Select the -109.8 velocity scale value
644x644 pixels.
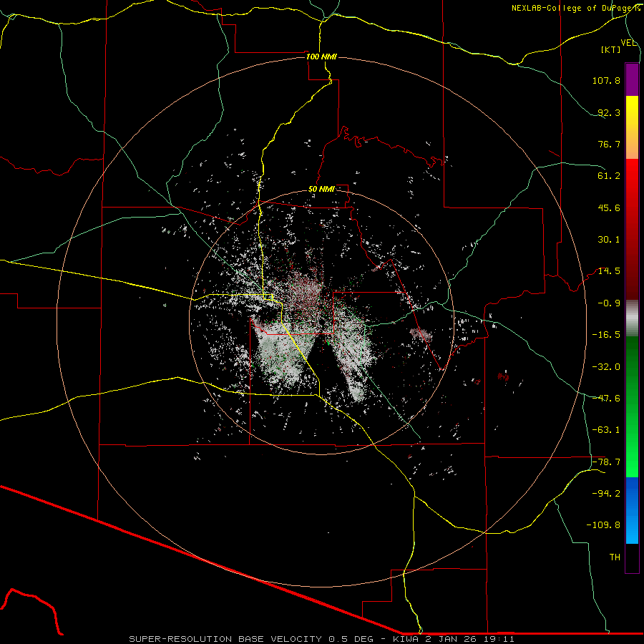pyautogui.click(x=603, y=525)
